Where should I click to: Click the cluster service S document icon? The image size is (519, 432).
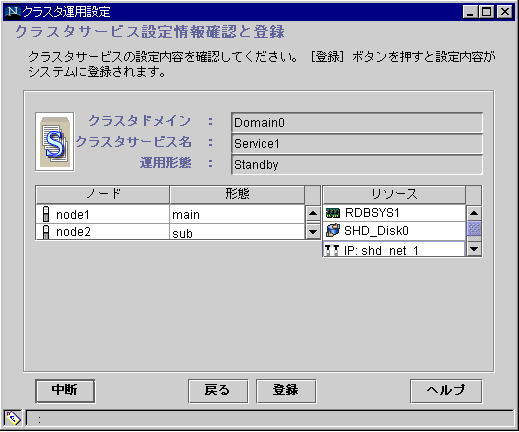pos(55,142)
